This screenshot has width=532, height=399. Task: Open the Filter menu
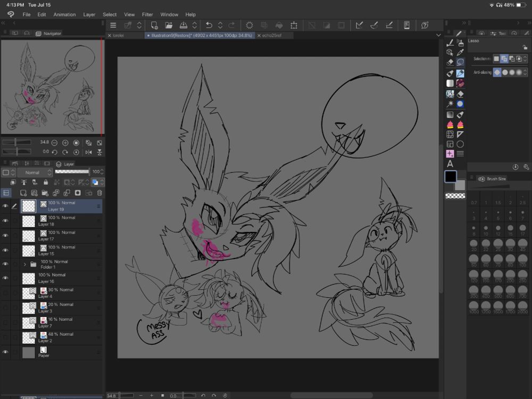[147, 14]
